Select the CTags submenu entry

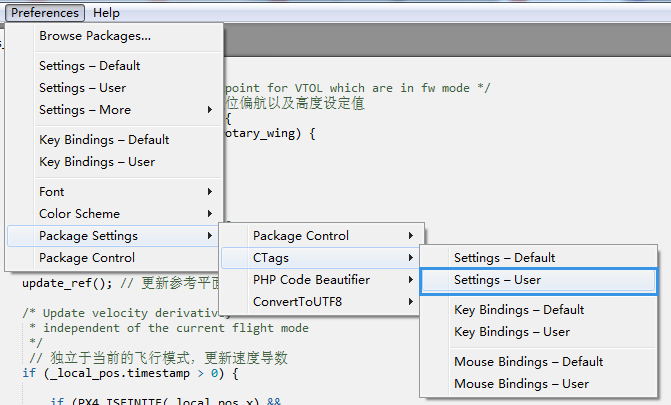272,258
